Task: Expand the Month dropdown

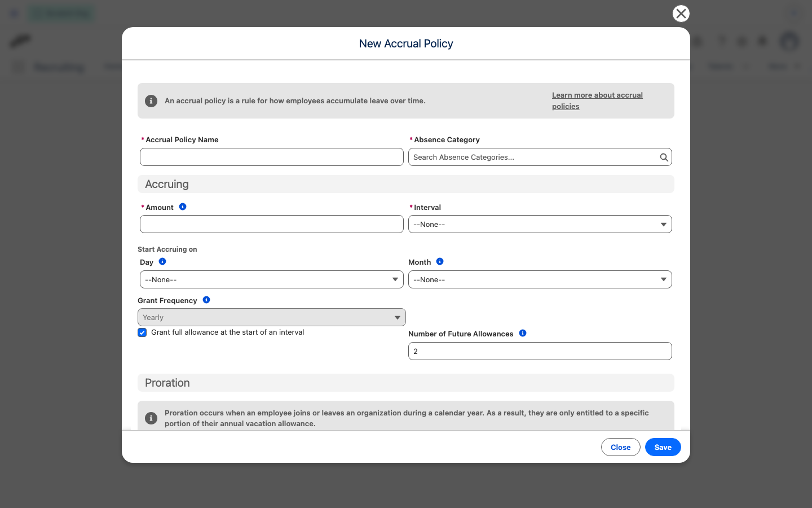Action: [540, 279]
